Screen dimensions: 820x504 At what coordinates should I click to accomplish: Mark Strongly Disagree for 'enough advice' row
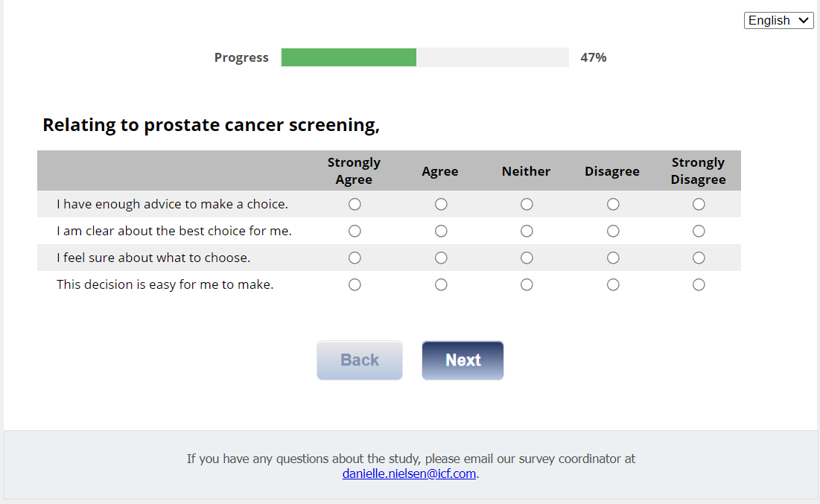(x=699, y=204)
